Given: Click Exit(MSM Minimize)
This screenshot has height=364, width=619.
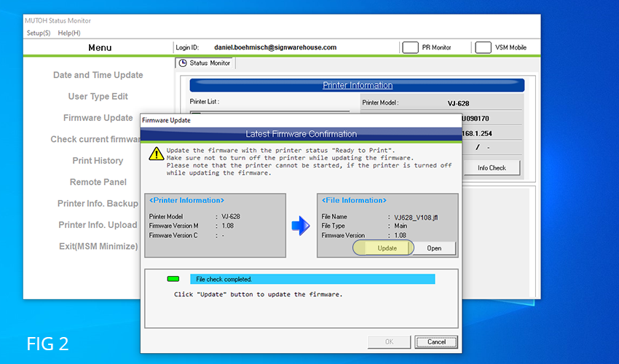Looking at the screenshot, I should tap(98, 246).
